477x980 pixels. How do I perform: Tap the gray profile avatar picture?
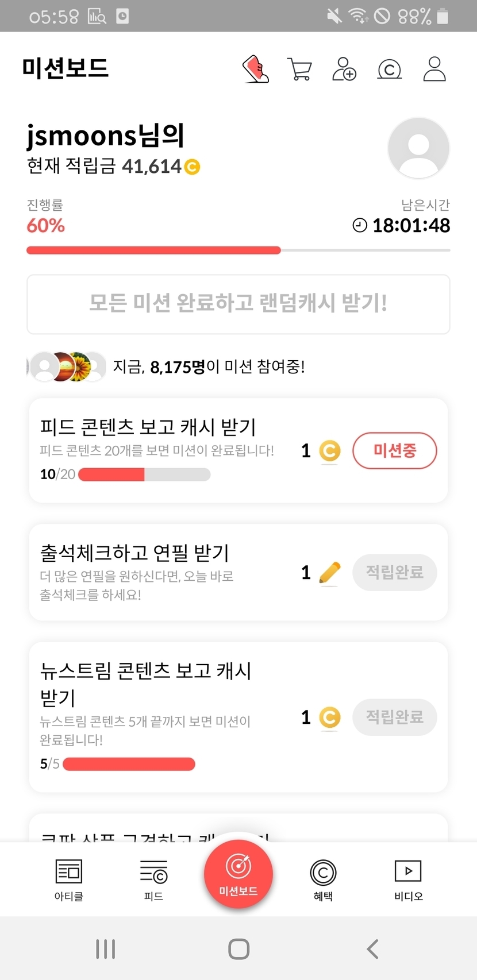click(418, 148)
